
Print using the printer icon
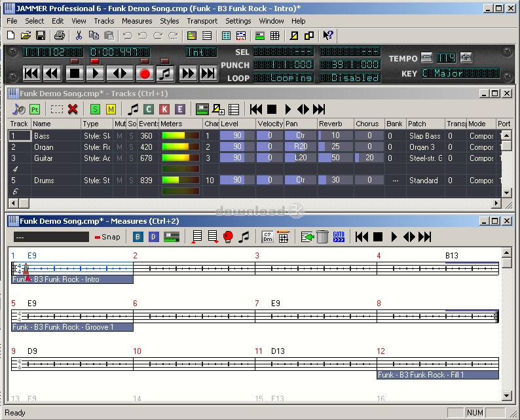(60, 35)
